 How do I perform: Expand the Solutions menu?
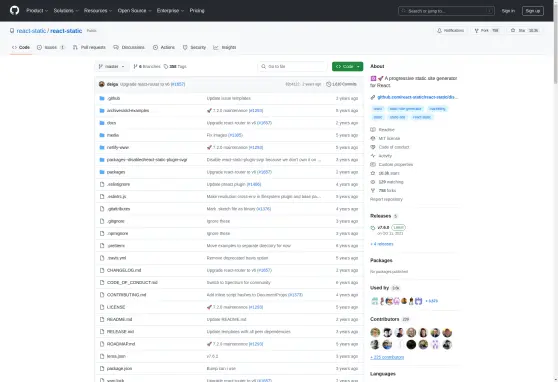66,11
